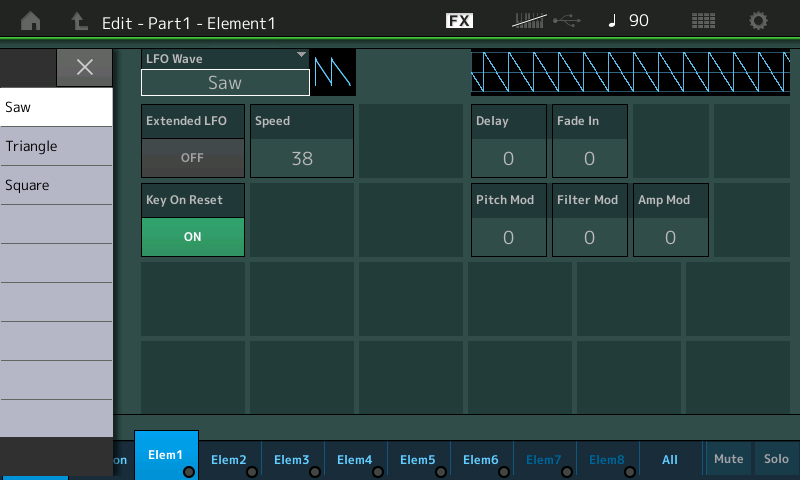Choose Triangle from the wave list
This screenshot has height=480, width=800.
pyautogui.click(x=56, y=146)
